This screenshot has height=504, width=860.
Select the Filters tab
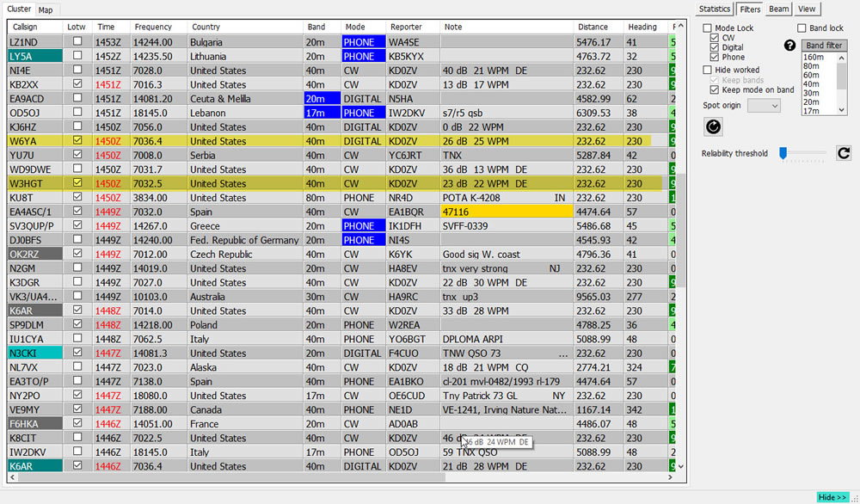tap(750, 9)
